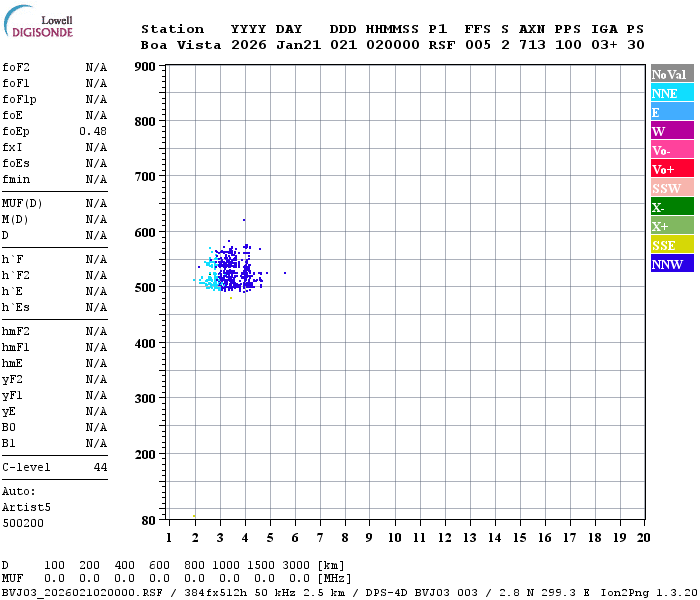Select the pink Vo- legend entry
The height and width of the screenshot is (600, 700).
coord(672,150)
